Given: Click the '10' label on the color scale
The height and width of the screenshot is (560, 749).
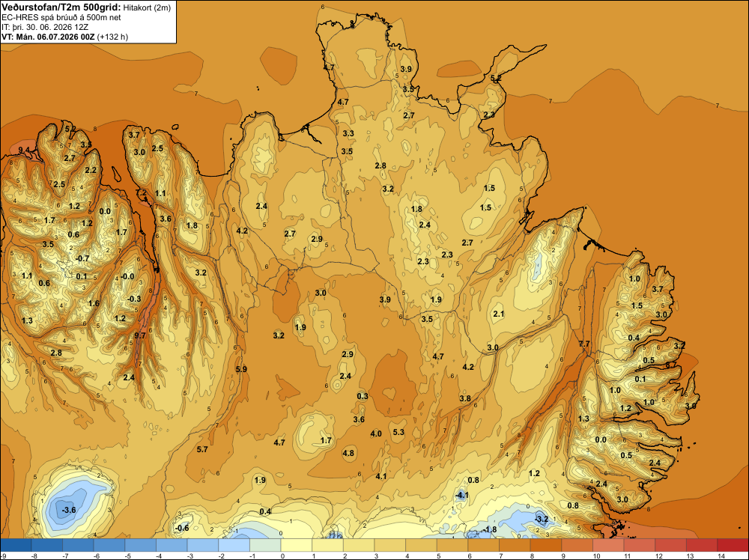Looking at the screenshot, I should 596,556.
